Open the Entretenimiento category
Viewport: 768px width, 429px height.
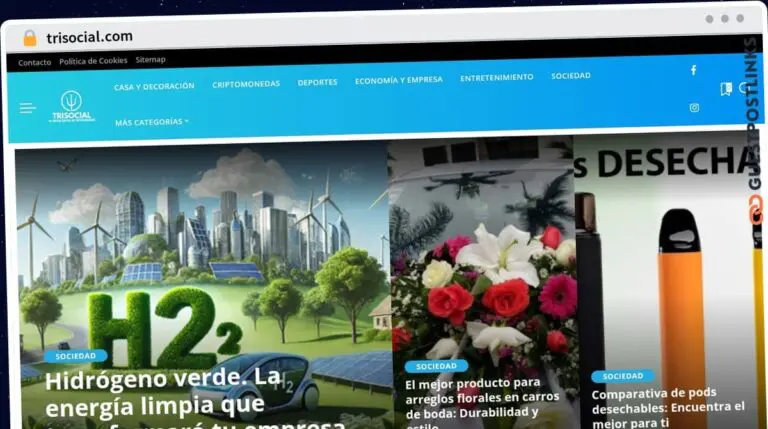coord(497,77)
